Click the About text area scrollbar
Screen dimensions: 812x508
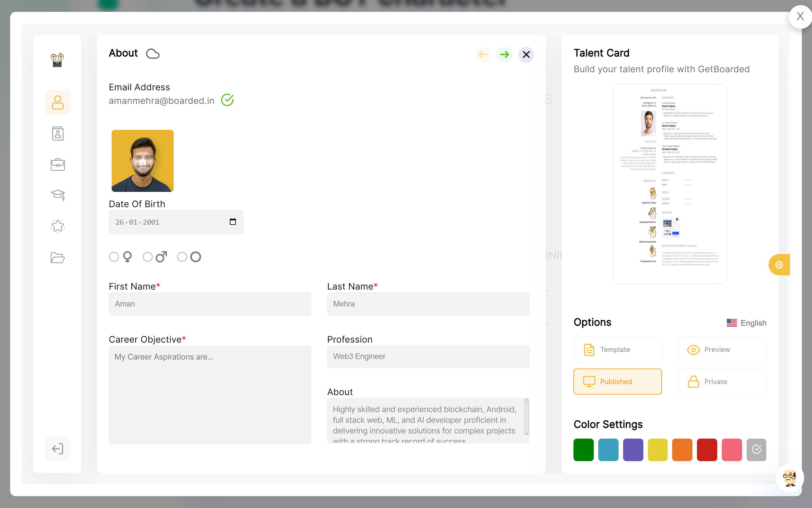click(526, 417)
